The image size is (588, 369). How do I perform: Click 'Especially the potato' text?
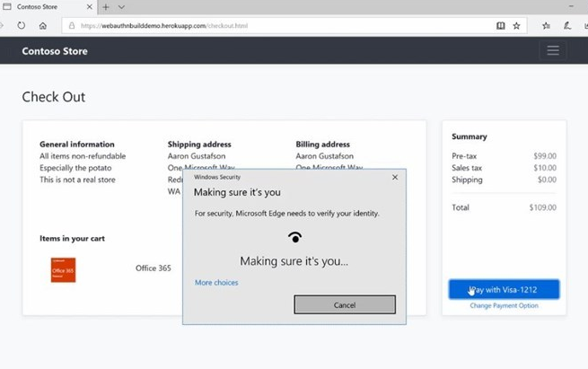[x=75, y=168]
